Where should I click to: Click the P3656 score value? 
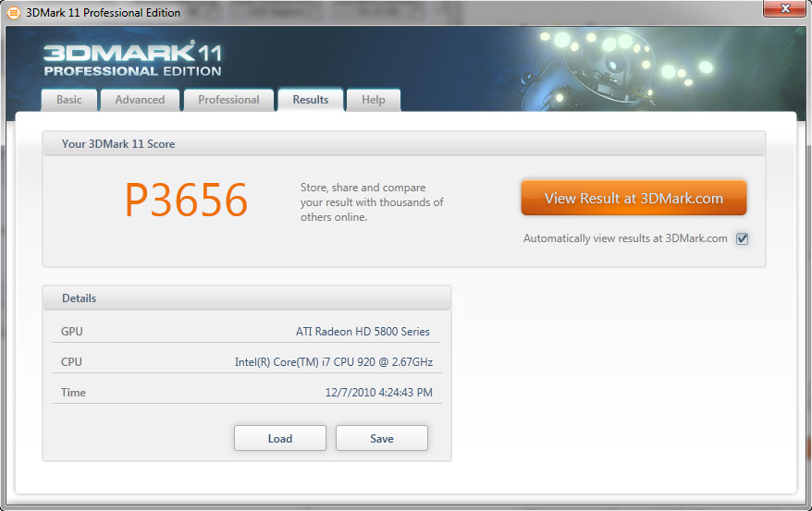click(187, 200)
